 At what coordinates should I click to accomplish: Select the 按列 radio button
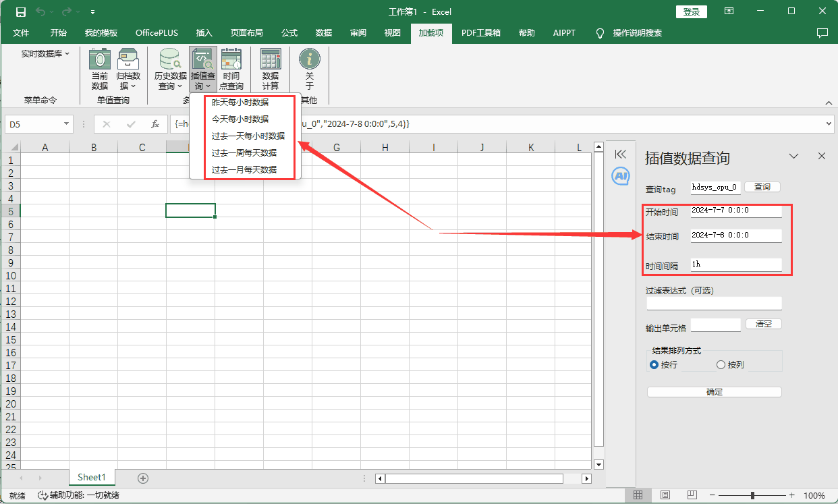721,364
